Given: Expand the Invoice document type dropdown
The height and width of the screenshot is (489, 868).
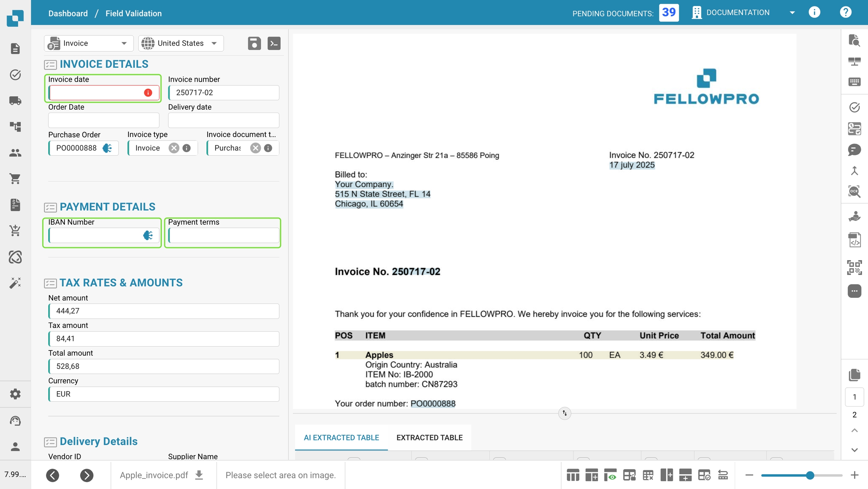Looking at the screenshot, I should (228, 148).
